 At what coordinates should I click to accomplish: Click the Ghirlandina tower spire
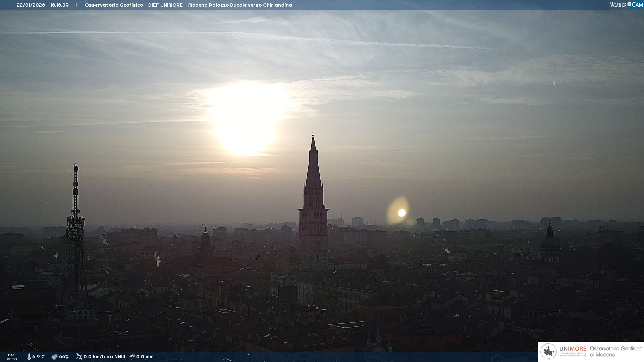coord(313,164)
